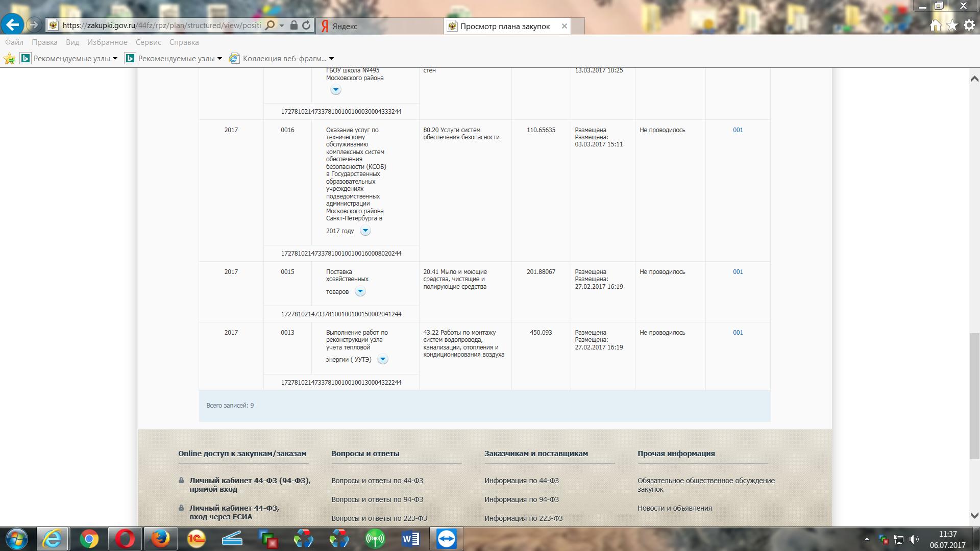This screenshot has width=980, height=551.
Task: Open Microsoft Word from taskbar
Action: point(410,539)
